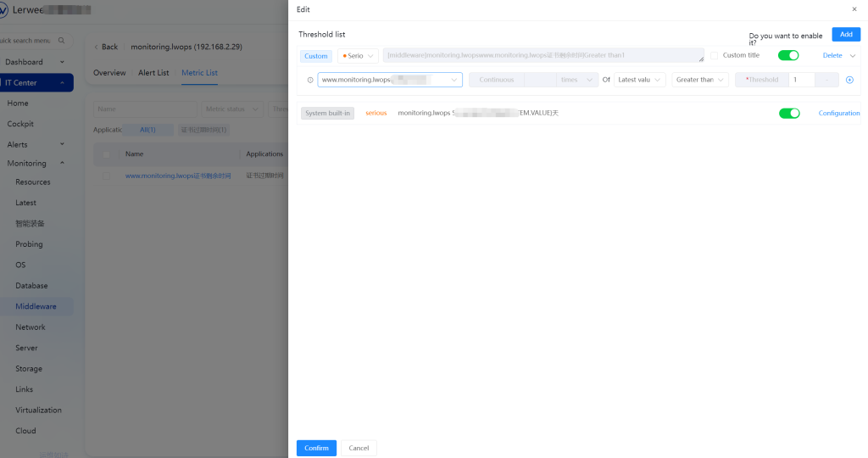Click the Threshold value input field

[x=802, y=80]
